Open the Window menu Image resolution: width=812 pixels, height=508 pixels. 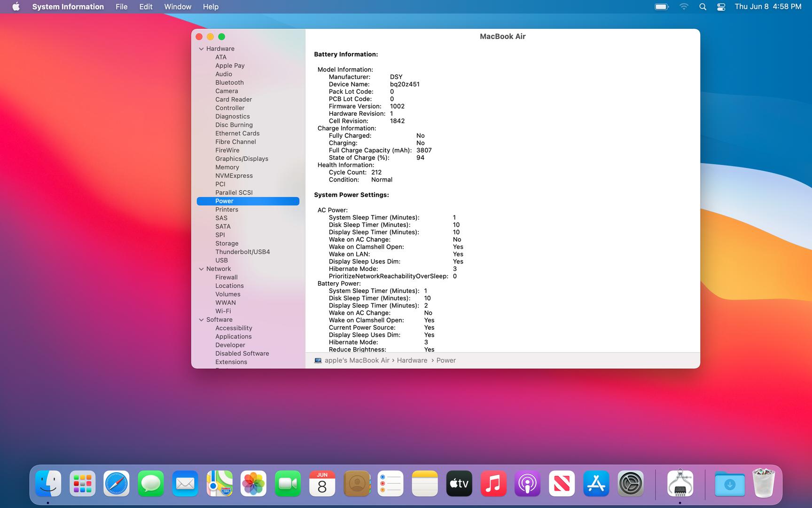click(x=178, y=7)
